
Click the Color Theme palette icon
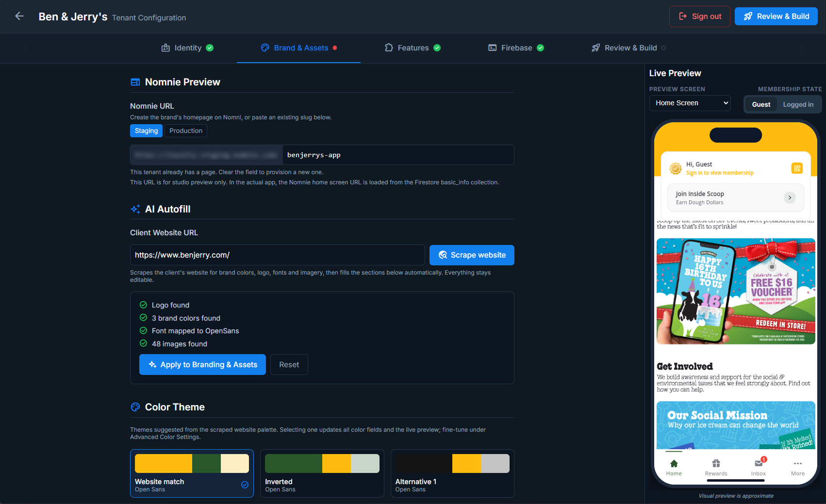point(135,407)
